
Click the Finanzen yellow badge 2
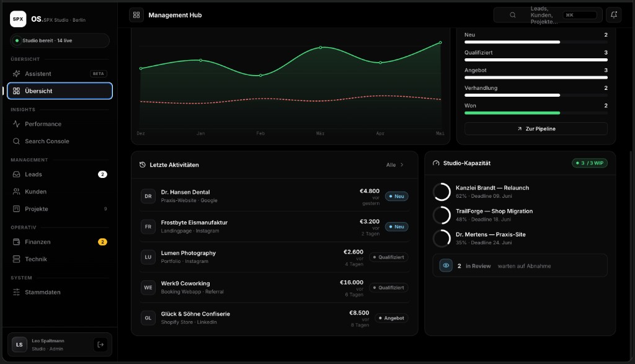(102, 242)
